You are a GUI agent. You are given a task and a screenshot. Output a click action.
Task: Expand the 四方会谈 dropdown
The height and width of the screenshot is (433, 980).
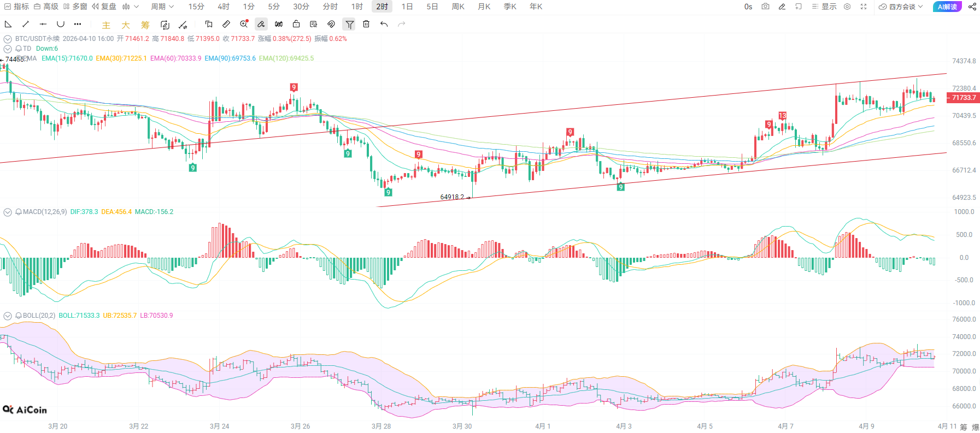pos(901,7)
